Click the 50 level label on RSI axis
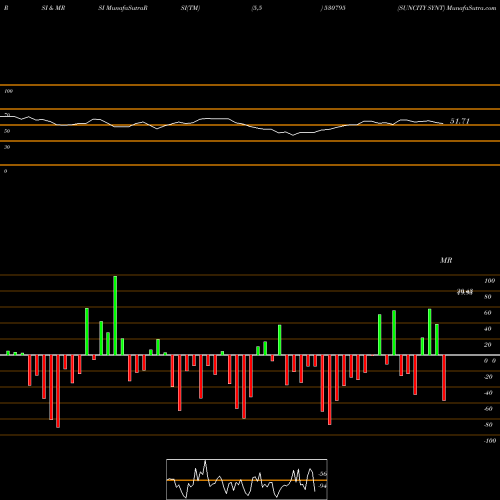The width and height of the screenshot is (500, 500). point(7,131)
